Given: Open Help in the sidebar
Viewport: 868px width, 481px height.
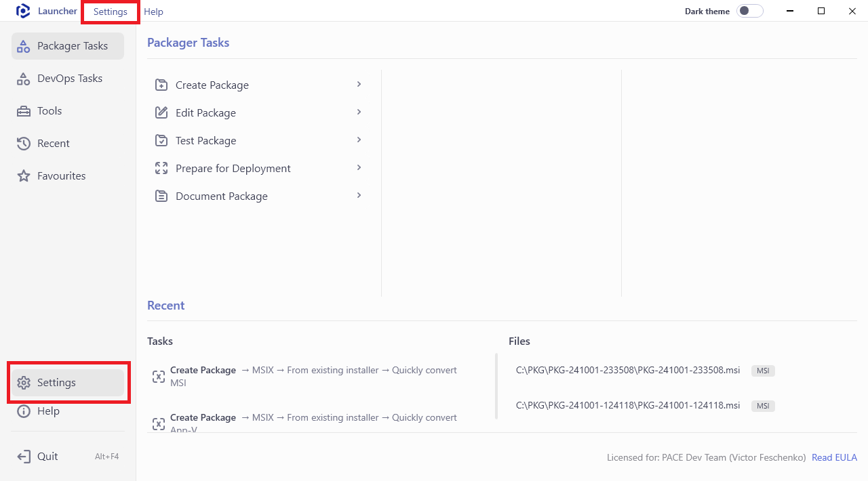Looking at the screenshot, I should (68, 411).
